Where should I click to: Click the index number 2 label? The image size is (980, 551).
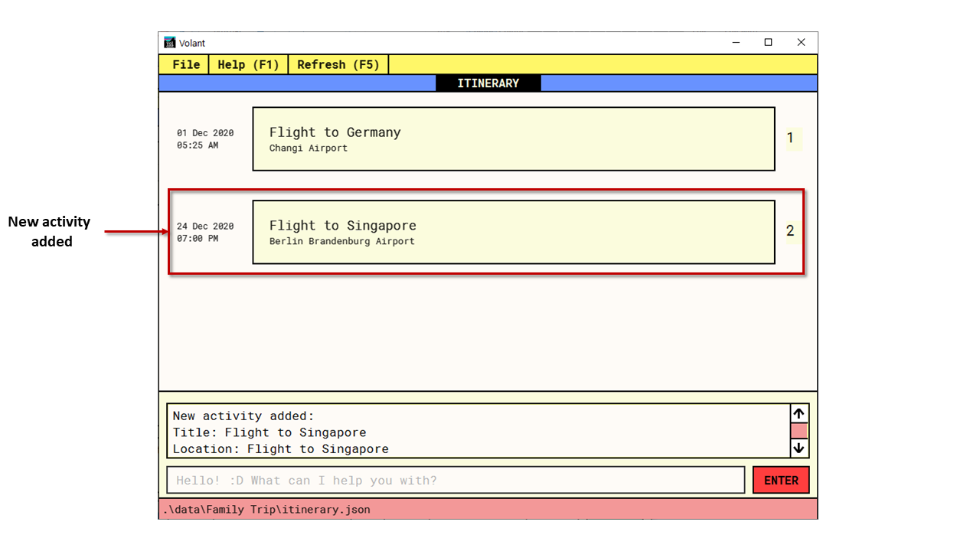coord(790,230)
